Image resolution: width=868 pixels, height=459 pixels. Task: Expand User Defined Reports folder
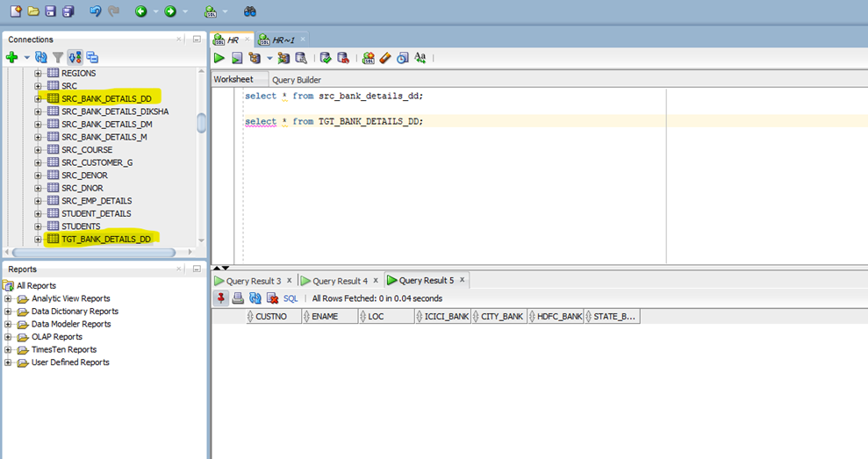8,362
